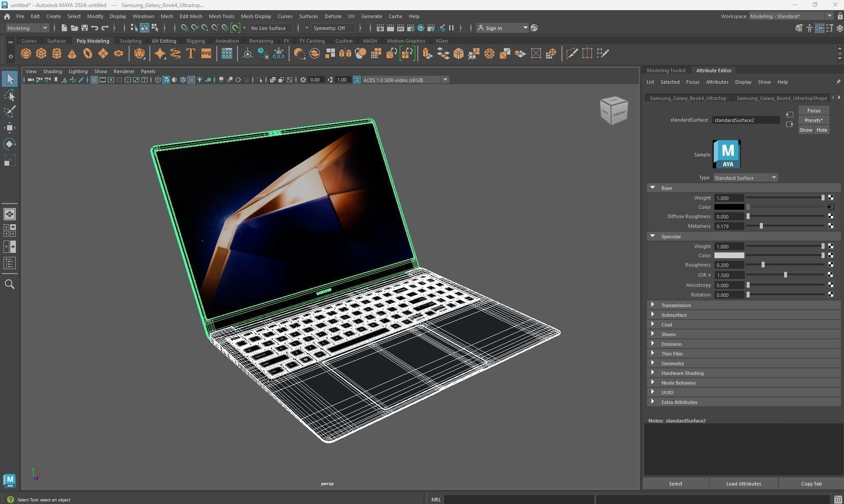Viewport: 844px width, 504px height.
Task: Open the Edit Mesh menu
Action: click(x=191, y=16)
